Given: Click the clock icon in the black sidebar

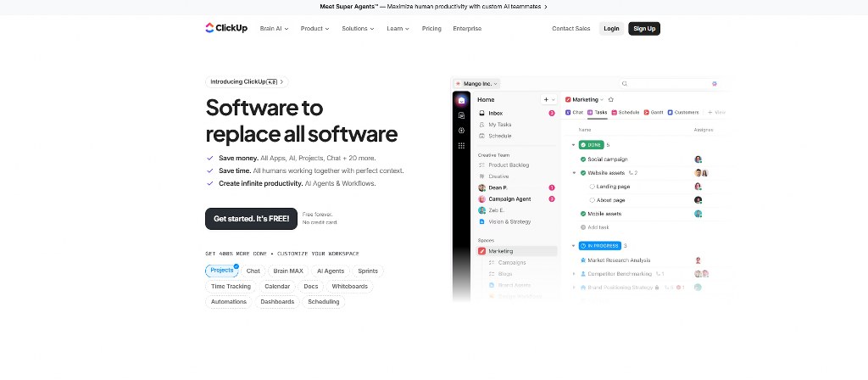Looking at the screenshot, I should (462, 130).
